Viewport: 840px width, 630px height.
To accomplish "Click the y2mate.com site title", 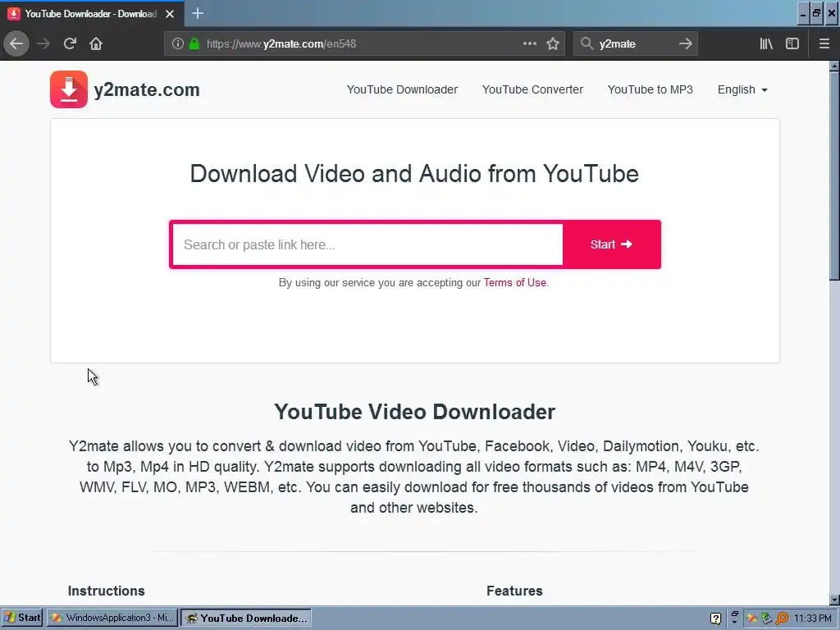I will click(147, 89).
